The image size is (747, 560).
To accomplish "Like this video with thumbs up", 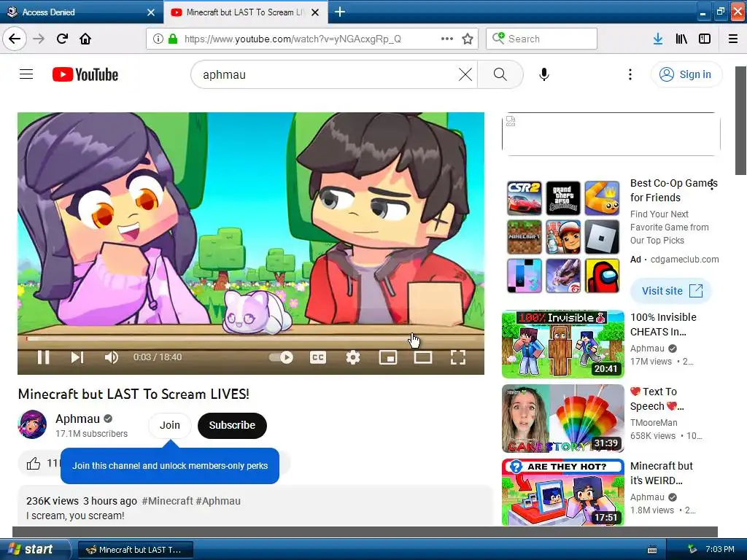I will point(34,463).
